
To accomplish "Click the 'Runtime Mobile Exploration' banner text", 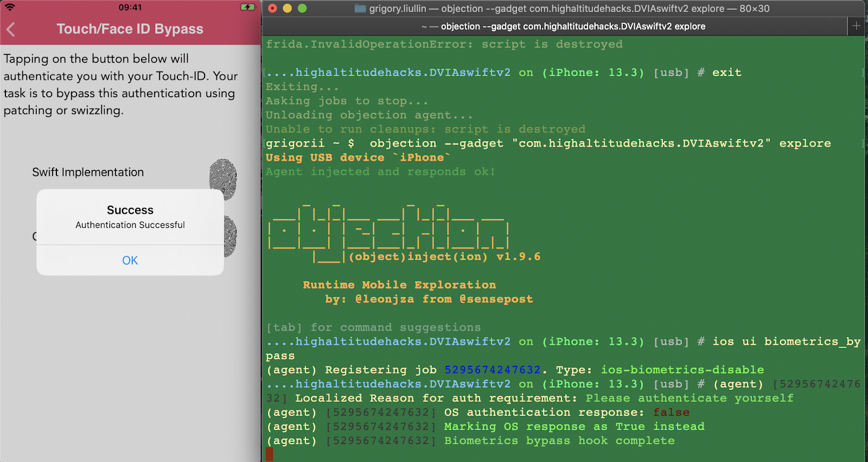I will click(x=399, y=284).
